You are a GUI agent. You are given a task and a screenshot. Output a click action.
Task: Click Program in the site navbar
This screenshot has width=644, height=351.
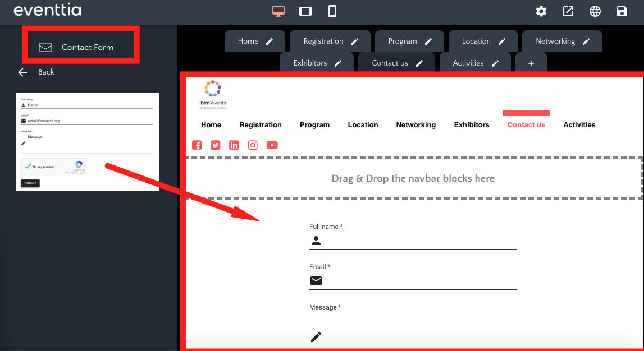tap(314, 125)
